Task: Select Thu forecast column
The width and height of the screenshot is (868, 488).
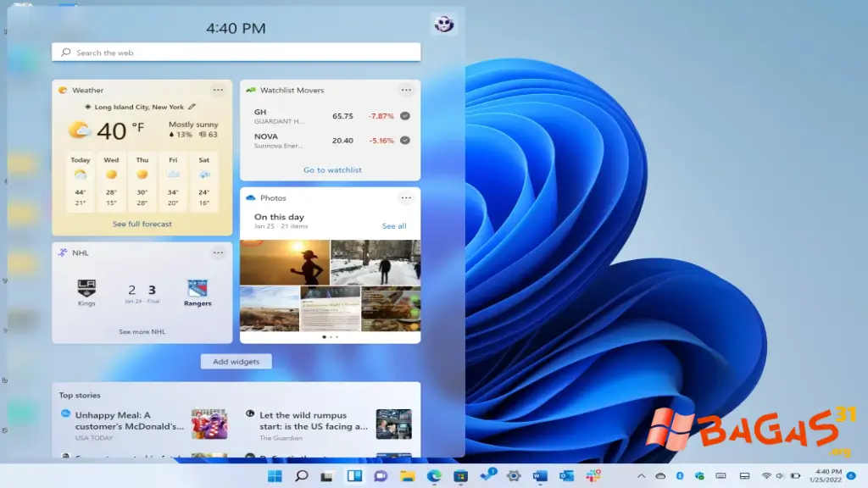Action: (142, 182)
